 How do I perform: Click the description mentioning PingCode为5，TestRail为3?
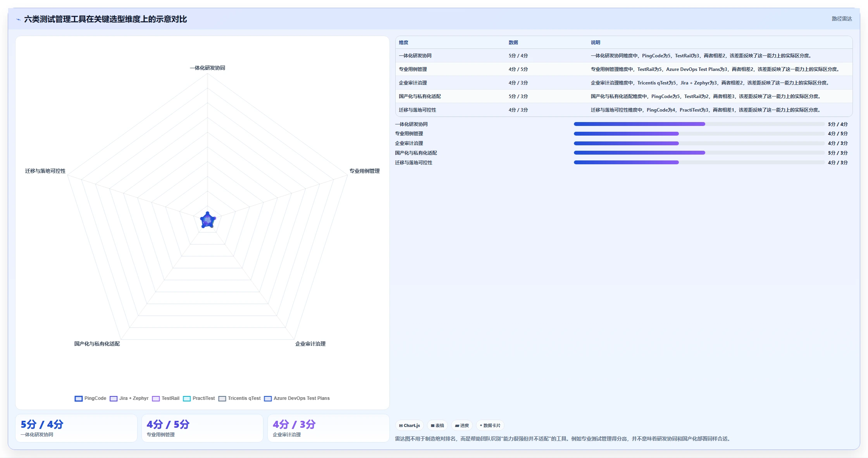[701, 56]
